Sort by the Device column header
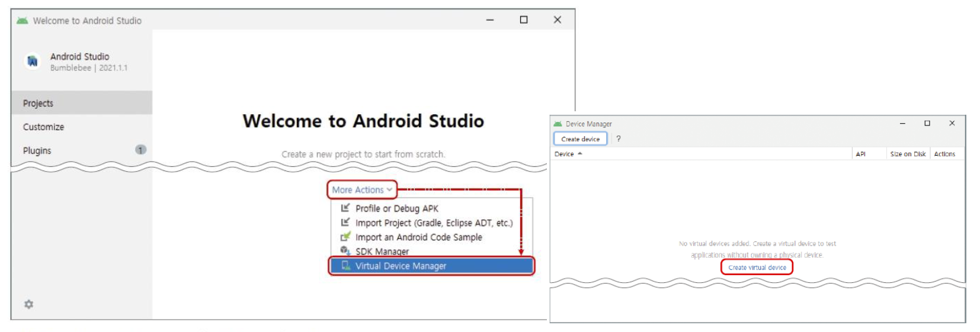The image size is (980, 332). coord(701,154)
